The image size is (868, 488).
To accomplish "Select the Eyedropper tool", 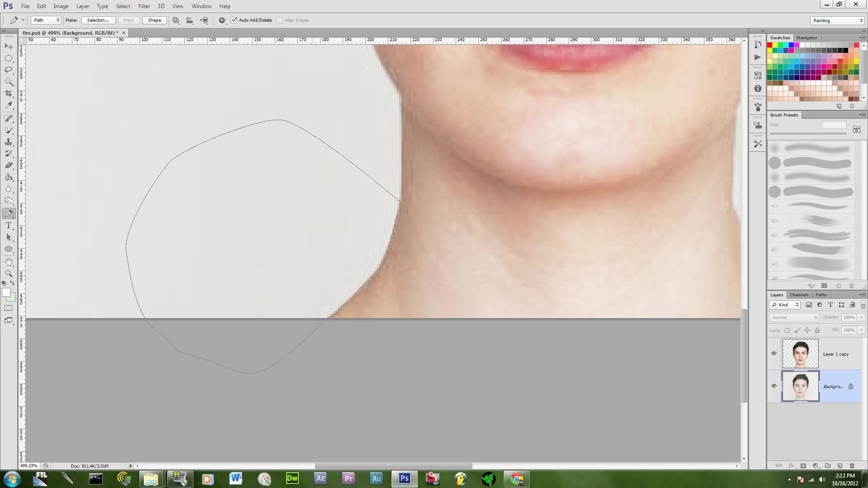I will point(9,105).
